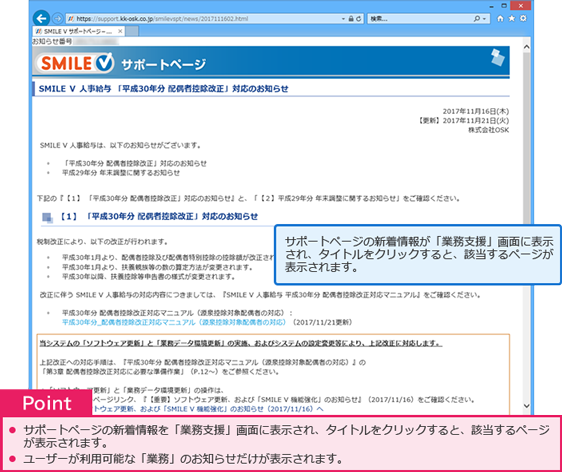Viewport: 562px width, 472px height.
Task: Click the page scrollbar down arrow
Action: [526, 406]
